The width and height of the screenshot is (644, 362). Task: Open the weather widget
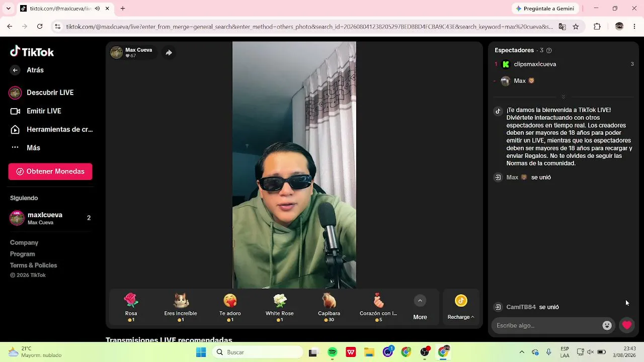tap(35, 352)
